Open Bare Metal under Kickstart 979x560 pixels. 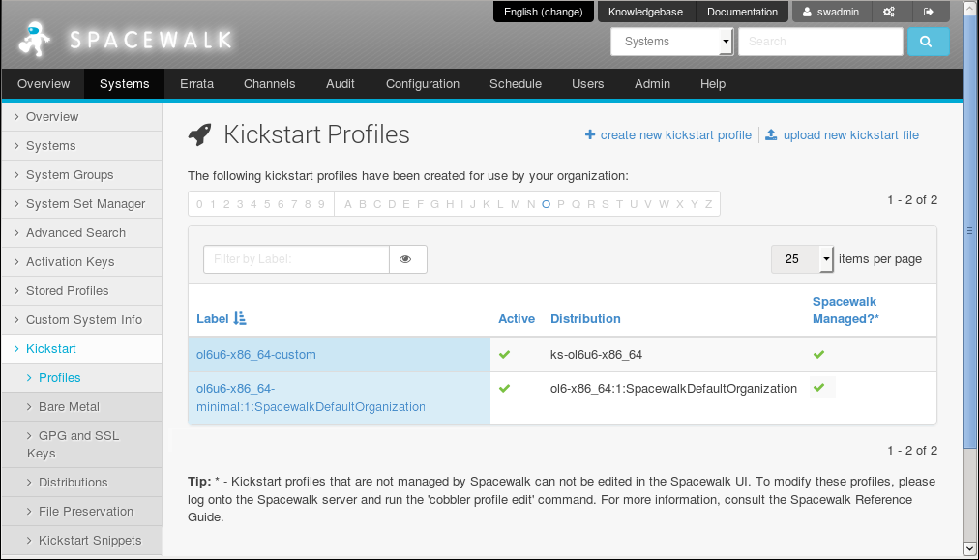pos(82,407)
